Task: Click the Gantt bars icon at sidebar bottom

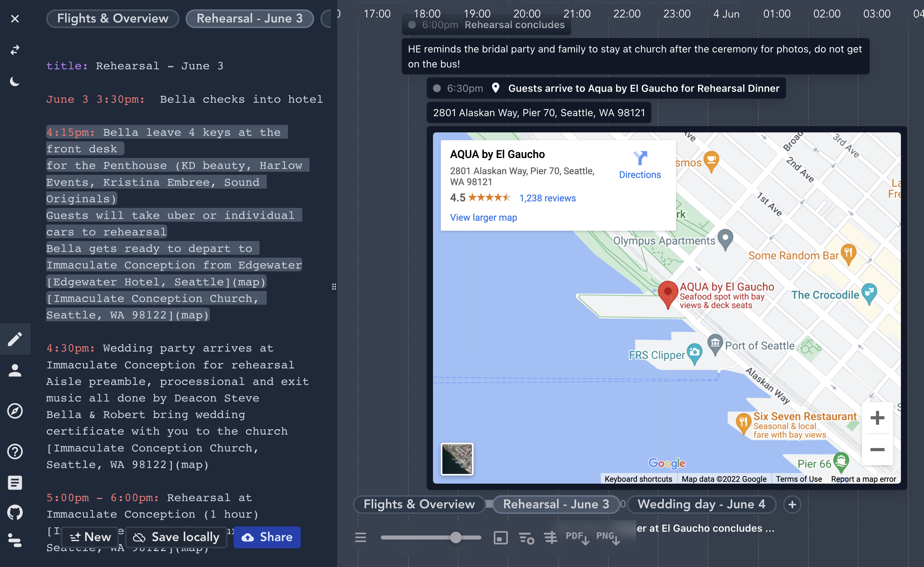Action: click(15, 540)
